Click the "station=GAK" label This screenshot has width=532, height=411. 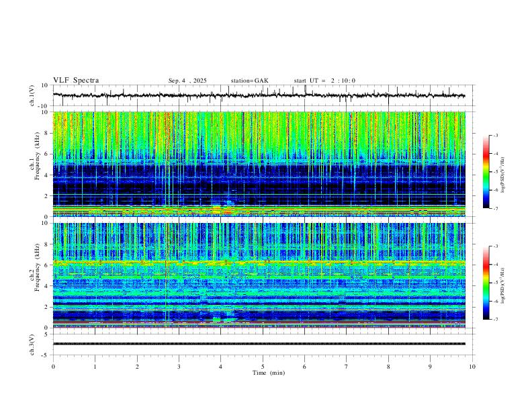[x=249, y=81]
